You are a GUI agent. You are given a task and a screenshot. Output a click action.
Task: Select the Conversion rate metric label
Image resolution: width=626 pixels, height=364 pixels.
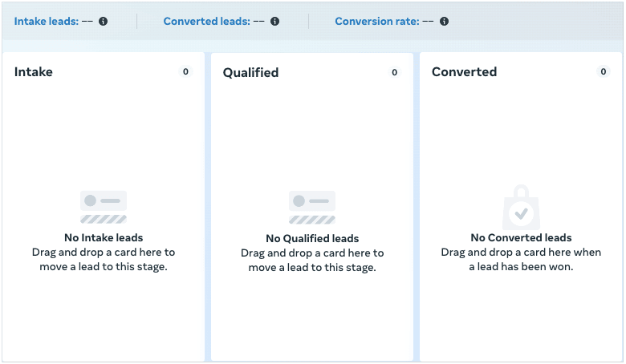(x=376, y=22)
